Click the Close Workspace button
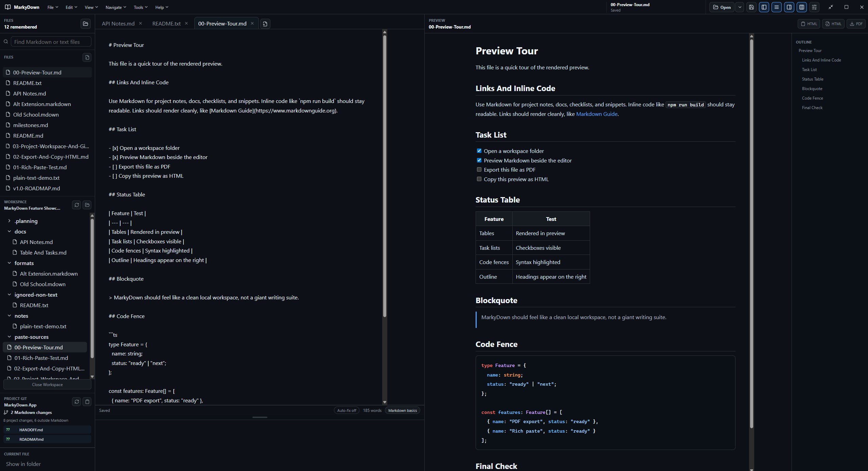Viewport: 868px width, 471px height. click(x=47, y=385)
